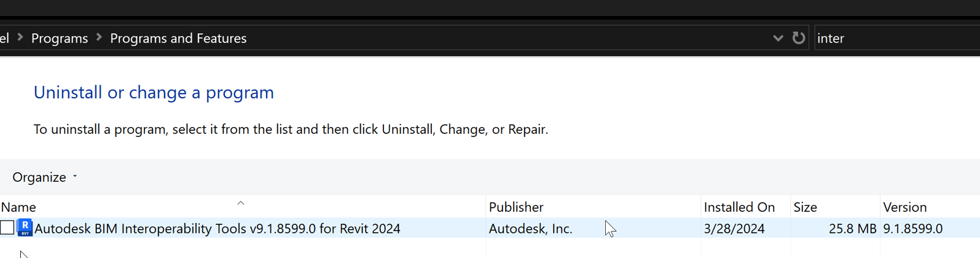980x258 pixels.
Task: Open the address bar history dropdown
Action: pos(778,38)
